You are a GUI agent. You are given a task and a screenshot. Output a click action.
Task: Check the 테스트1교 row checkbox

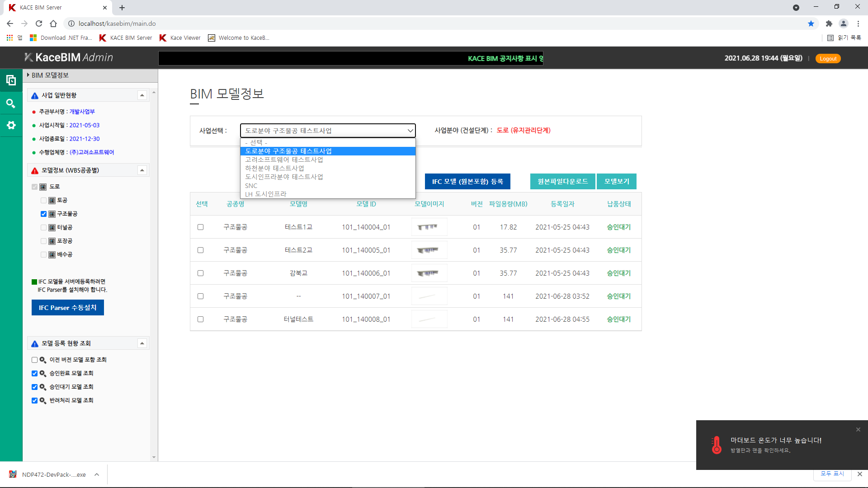(200, 227)
